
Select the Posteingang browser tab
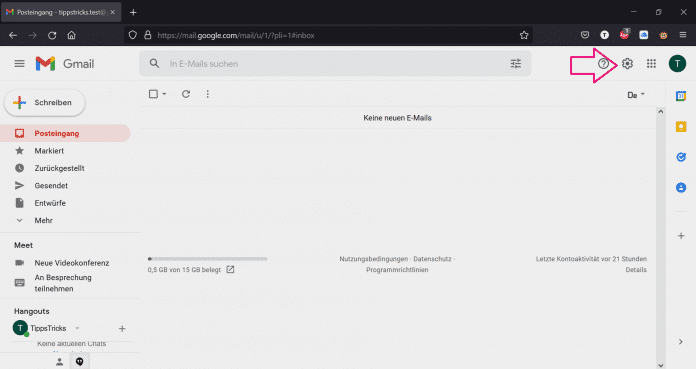[61, 12]
